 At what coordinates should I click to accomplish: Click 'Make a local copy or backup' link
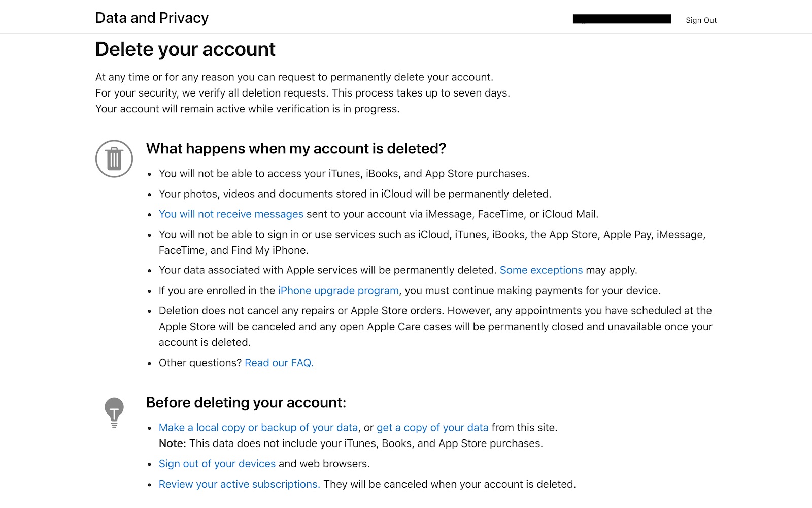[x=258, y=428]
